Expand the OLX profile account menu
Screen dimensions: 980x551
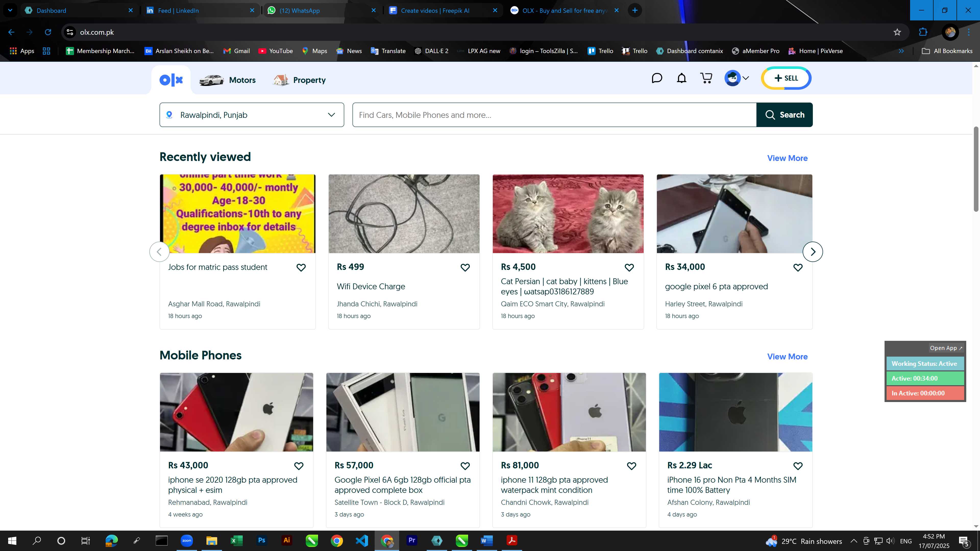coord(737,78)
